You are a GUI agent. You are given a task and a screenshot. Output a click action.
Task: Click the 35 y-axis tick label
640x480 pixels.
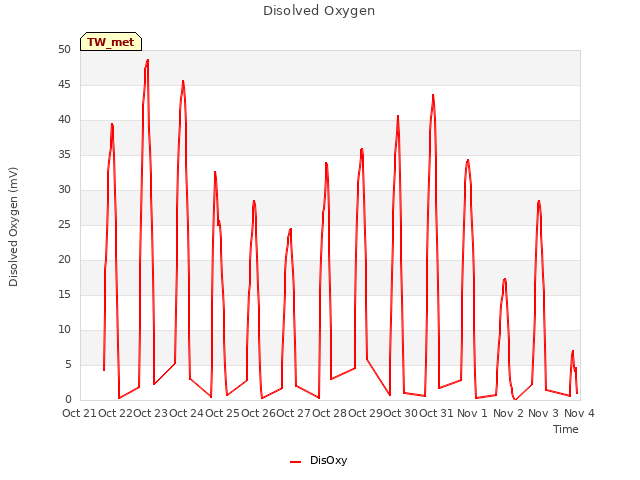64,155
